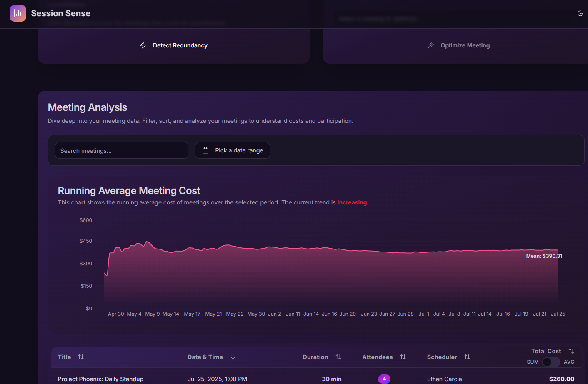
Task: Click the '$260.00' total cost cell
Action: (562, 379)
